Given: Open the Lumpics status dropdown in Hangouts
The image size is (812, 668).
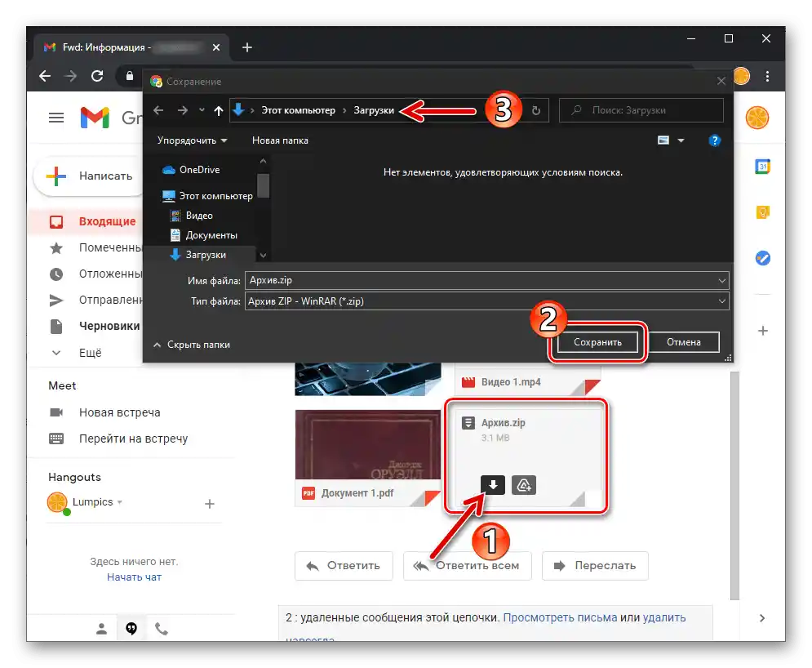Looking at the screenshot, I should click(x=120, y=502).
